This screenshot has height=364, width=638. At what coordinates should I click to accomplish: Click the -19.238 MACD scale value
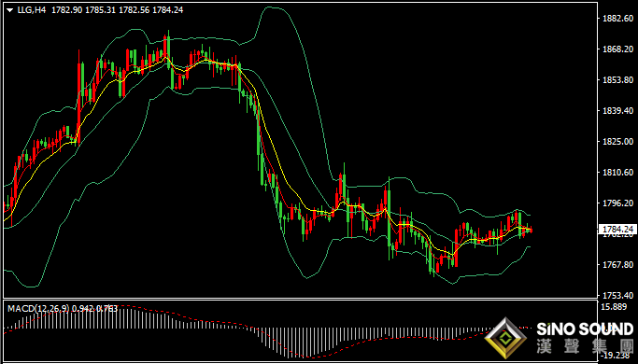click(617, 355)
